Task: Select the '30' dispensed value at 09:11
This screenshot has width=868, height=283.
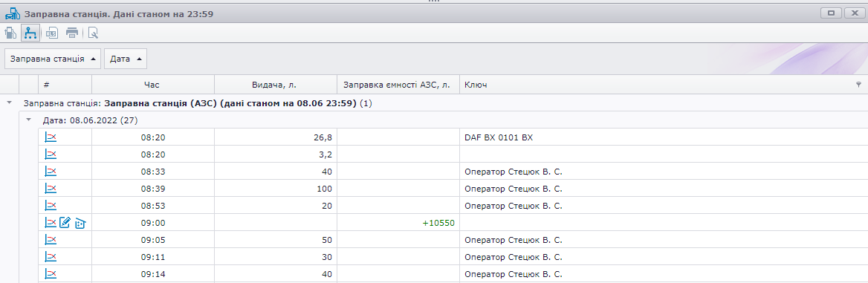Action: pos(327,258)
